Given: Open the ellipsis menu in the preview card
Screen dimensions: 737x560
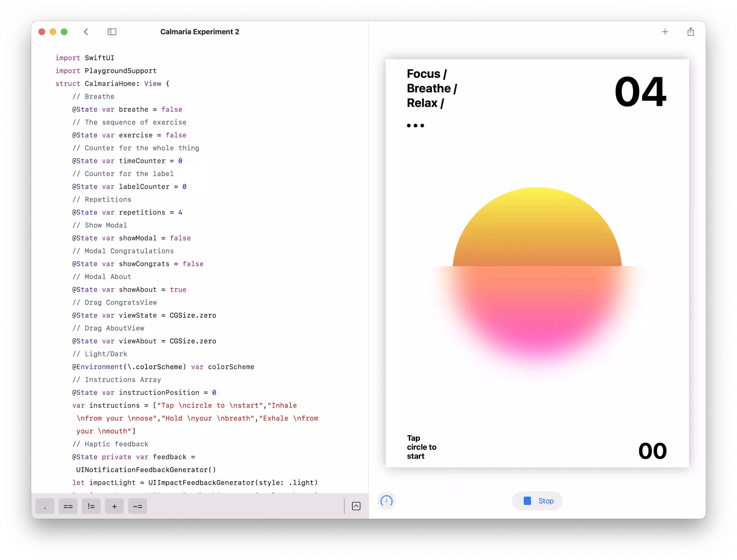Looking at the screenshot, I should [416, 126].
